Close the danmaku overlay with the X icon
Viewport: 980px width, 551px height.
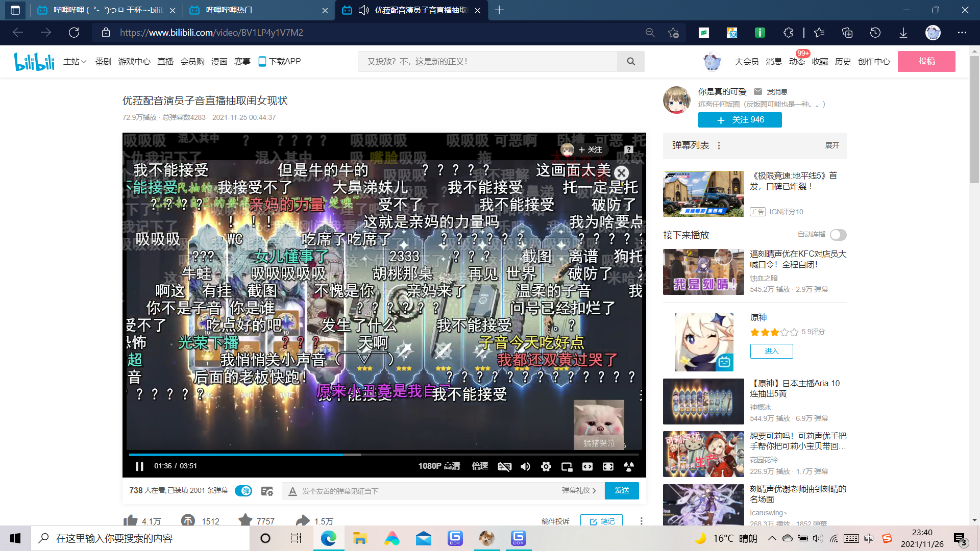(x=622, y=172)
